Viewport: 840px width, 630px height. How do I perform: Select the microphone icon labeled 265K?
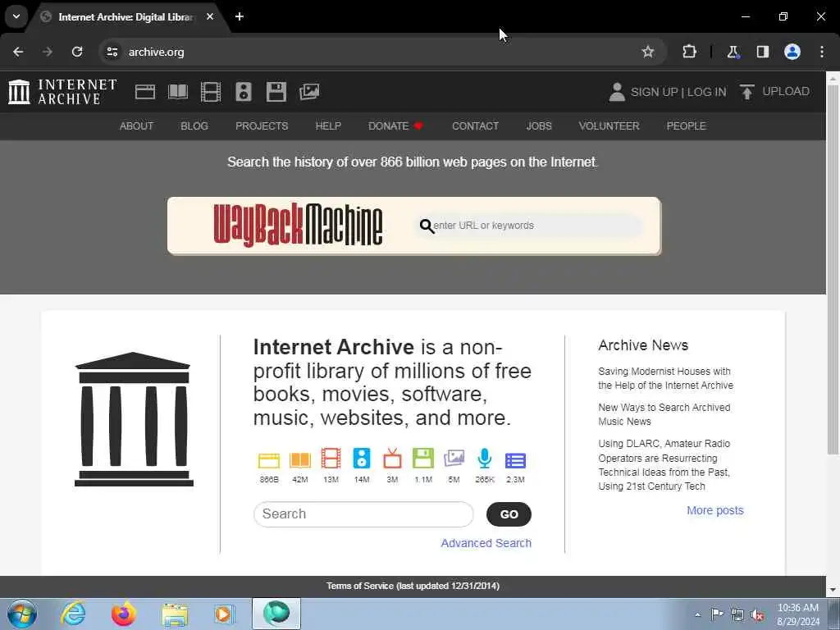[x=485, y=459]
